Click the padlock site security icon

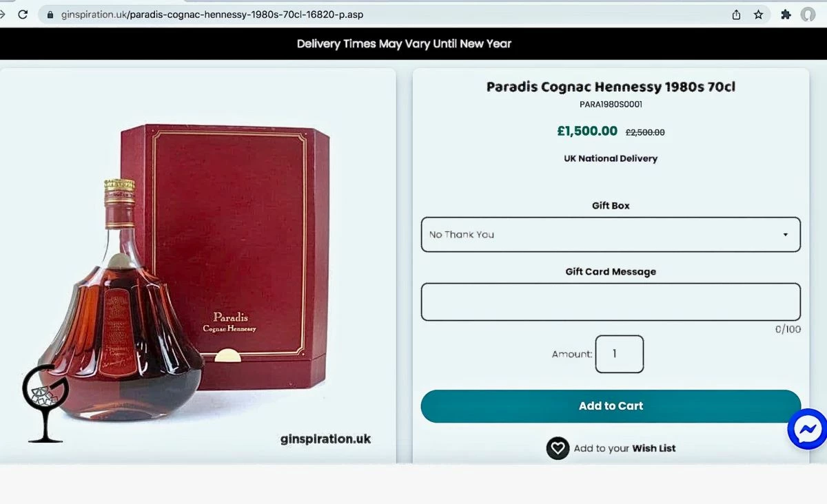(50, 14)
